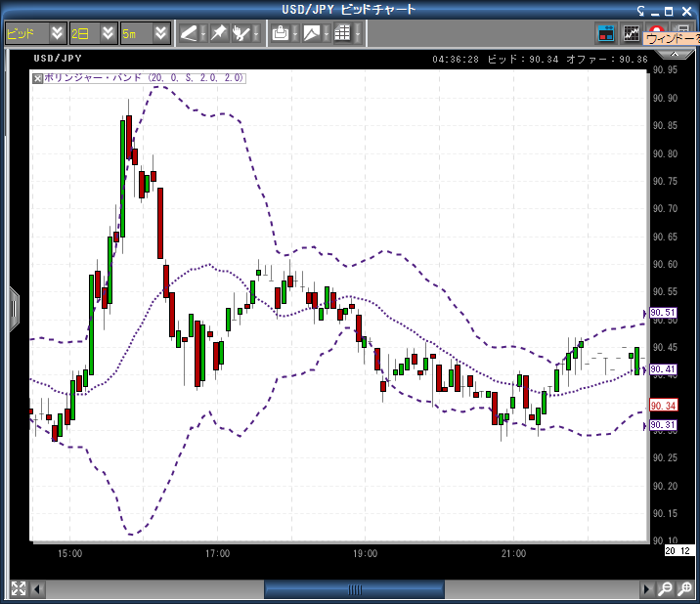This screenshot has width=700, height=604.
Task: Click the horizontal time scrollbar thumb
Action: [354, 589]
